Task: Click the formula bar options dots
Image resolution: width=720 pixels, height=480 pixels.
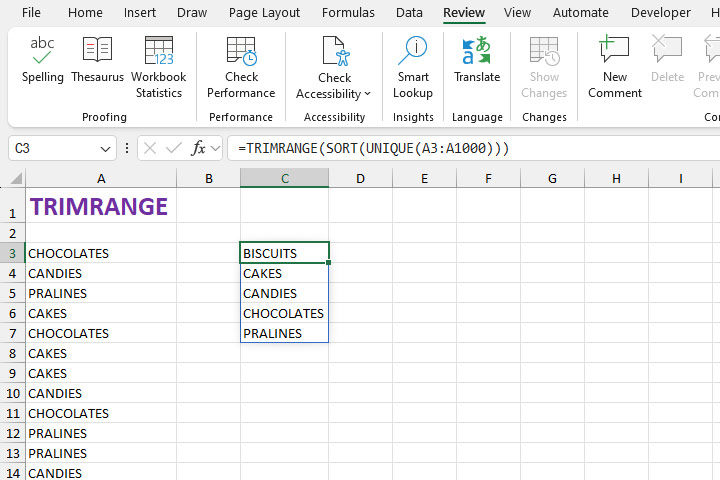Action: (x=127, y=148)
